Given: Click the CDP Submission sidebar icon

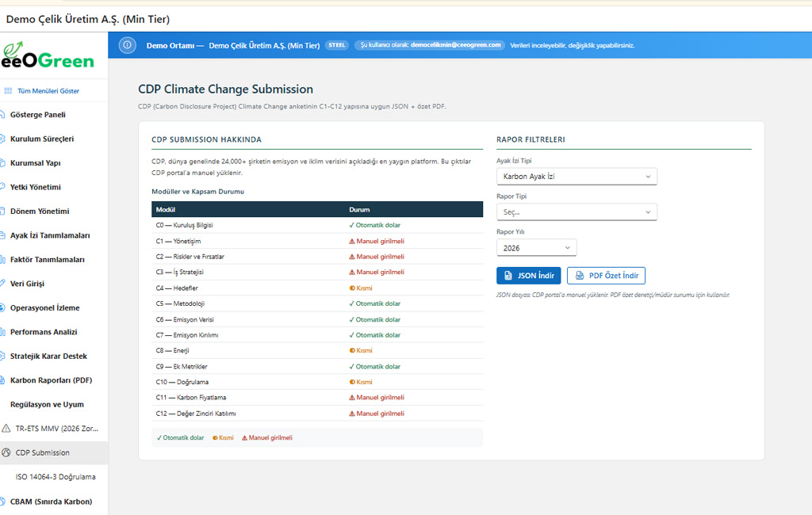Looking at the screenshot, I should pyautogui.click(x=6, y=453).
